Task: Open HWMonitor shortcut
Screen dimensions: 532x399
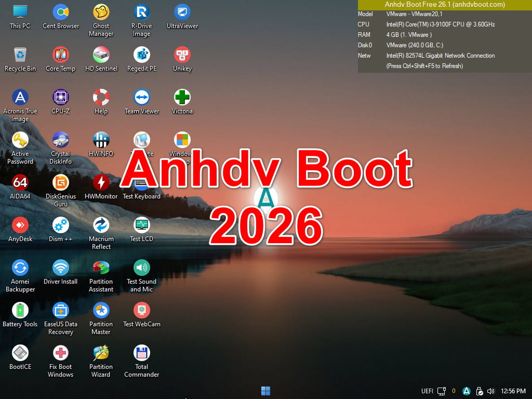Action: (101, 187)
